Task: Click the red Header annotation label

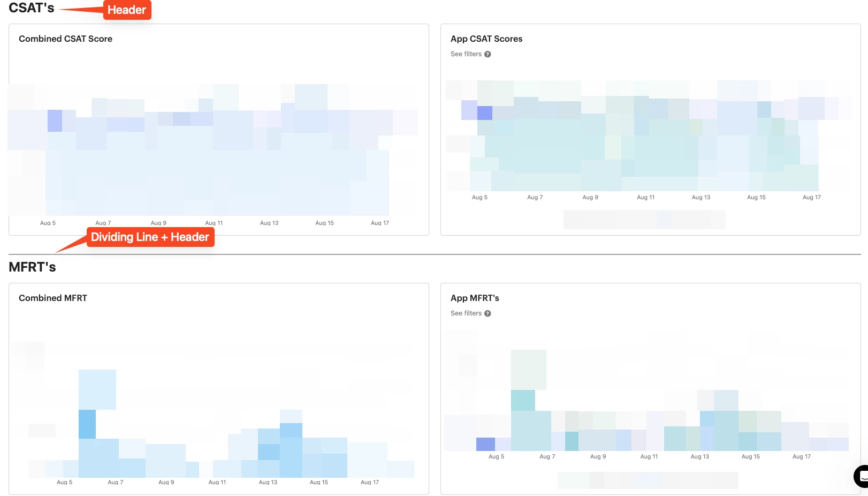Action: pos(127,10)
